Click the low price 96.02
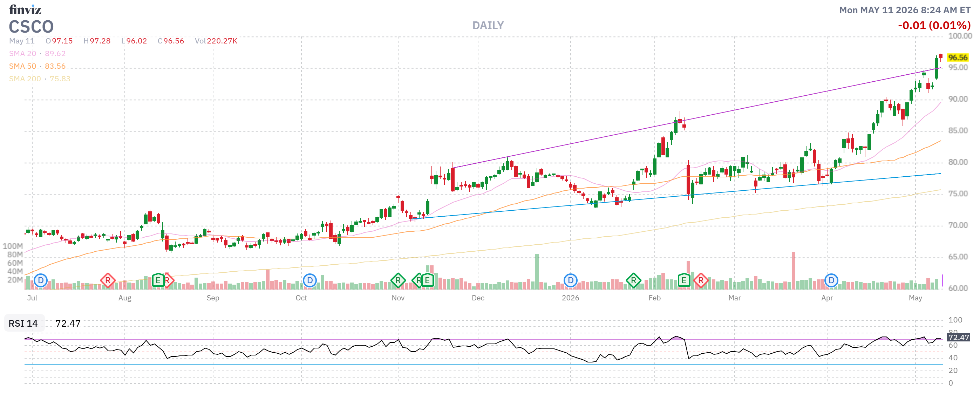Image resolution: width=980 pixels, height=394 pixels. click(x=137, y=41)
